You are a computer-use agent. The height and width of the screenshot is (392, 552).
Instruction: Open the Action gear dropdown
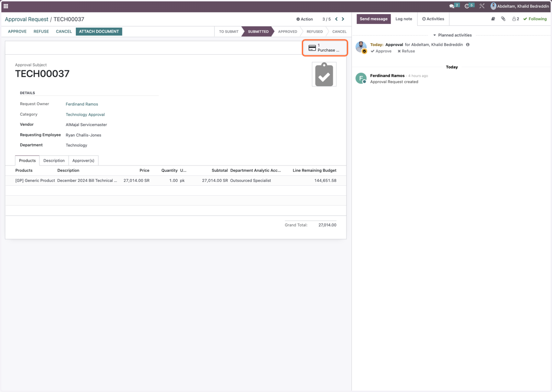click(x=305, y=19)
